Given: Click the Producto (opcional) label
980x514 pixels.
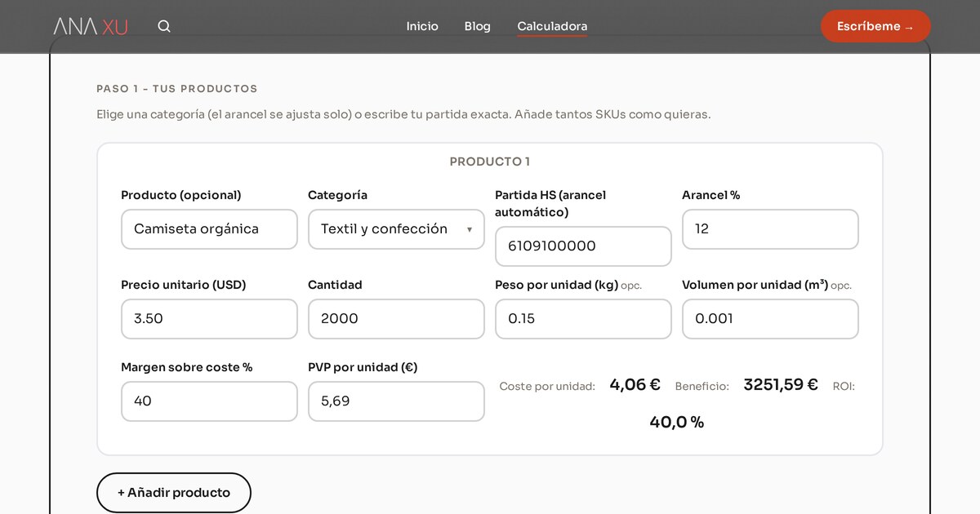Looking at the screenshot, I should 181,195.
